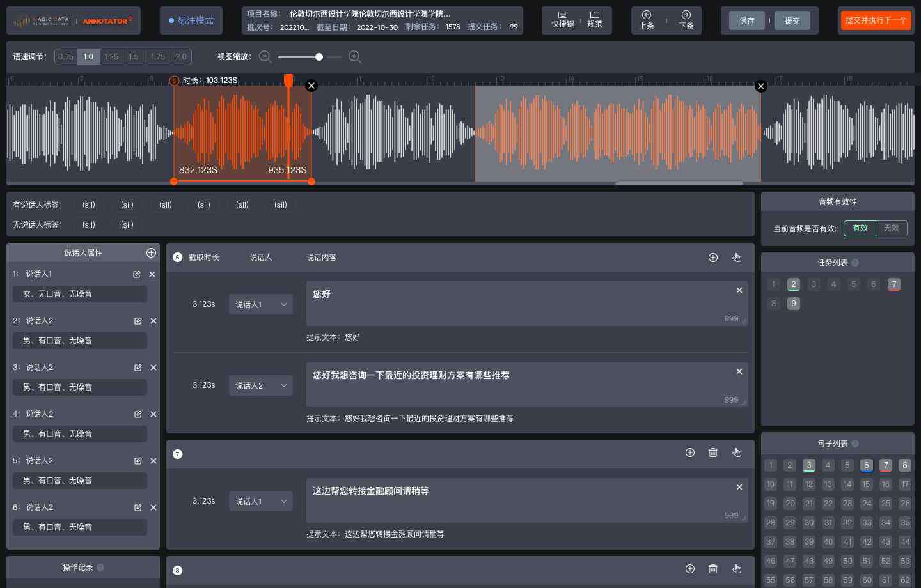Open the keyboard shortcuts panel
921x588 pixels.
click(x=563, y=20)
